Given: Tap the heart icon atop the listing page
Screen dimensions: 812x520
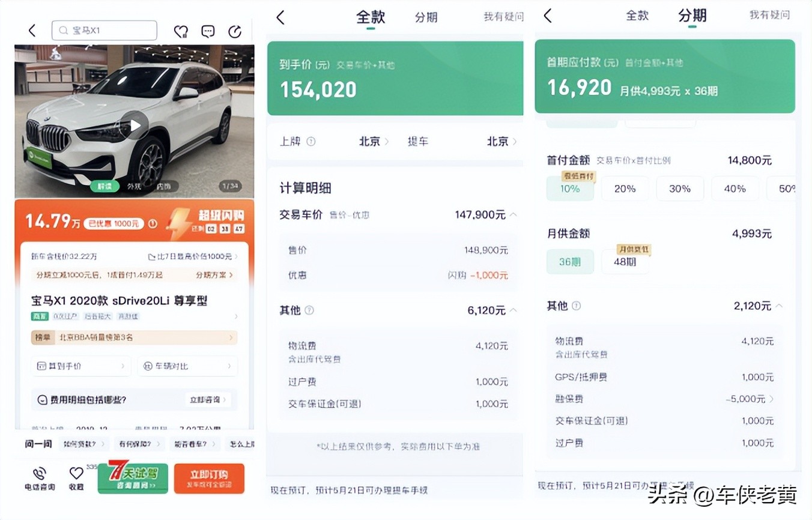Looking at the screenshot, I should point(180,30).
